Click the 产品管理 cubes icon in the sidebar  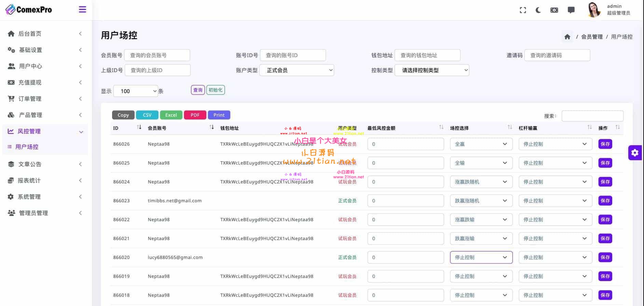click(x=11, y=115)
